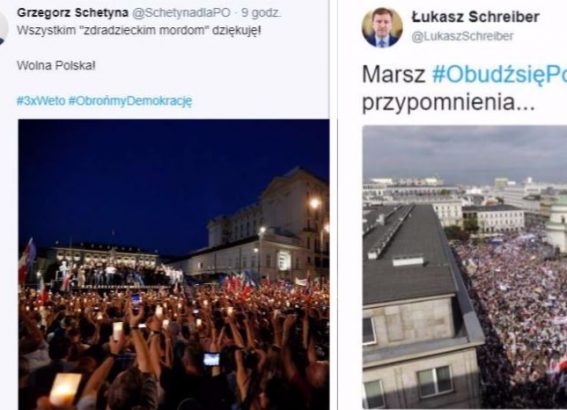The width and height of the screenshot is (567, 410).
Task: Open the #ObrońmyDemokrację hashtag
Action: point(130,101)
